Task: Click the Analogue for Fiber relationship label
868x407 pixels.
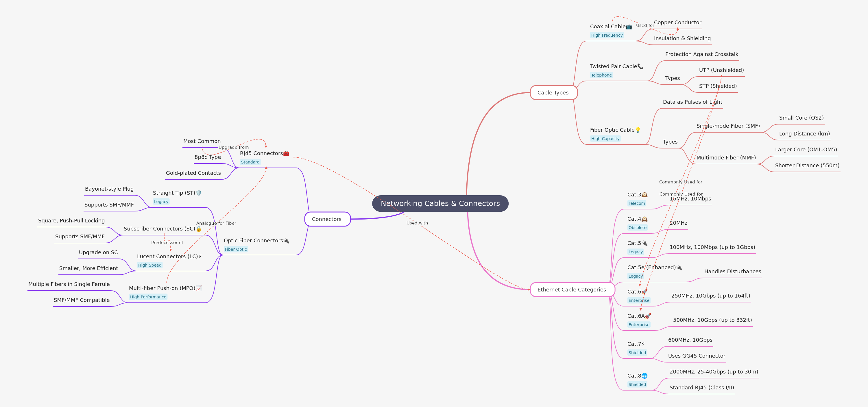Action: (x=216, y=223)
